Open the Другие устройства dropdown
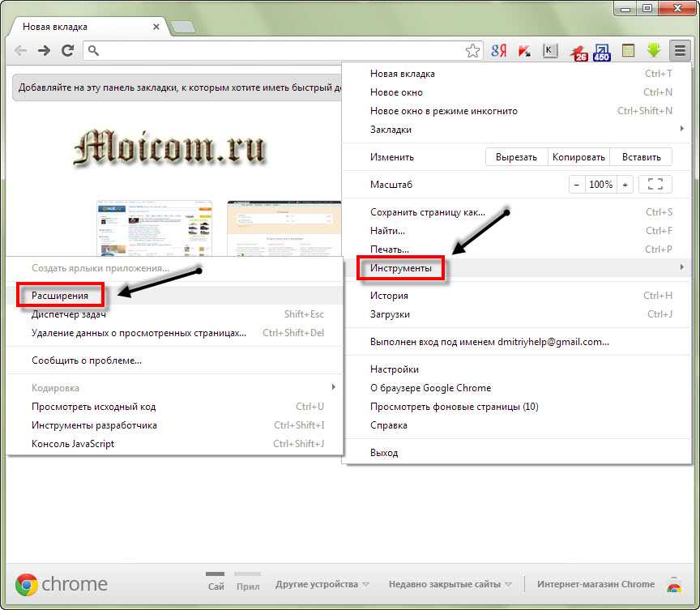 pyautogui.click(x=322, y=584)
